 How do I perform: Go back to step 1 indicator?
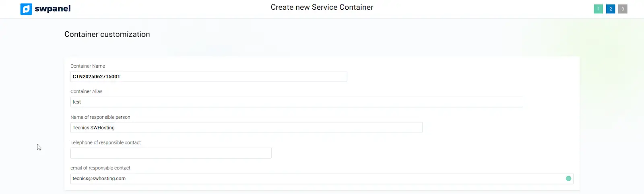[x=598, y=9]
